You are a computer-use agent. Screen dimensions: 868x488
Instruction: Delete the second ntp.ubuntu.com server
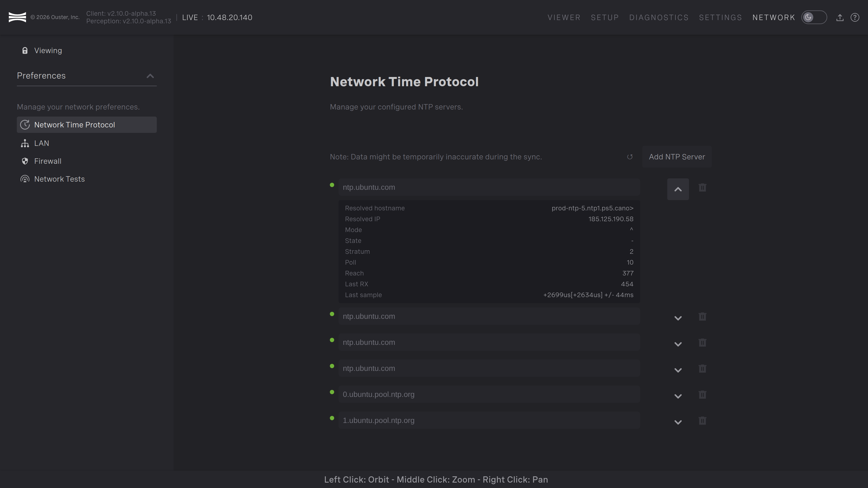(x=702, y=317)
